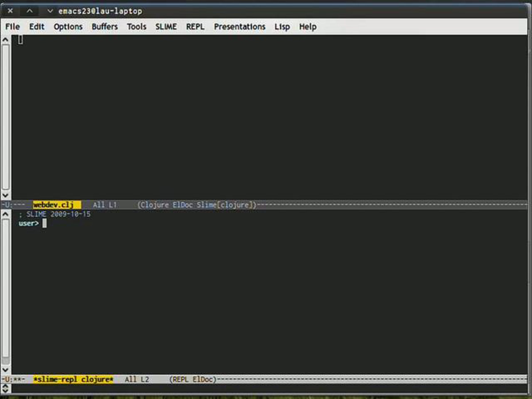Screen dimensions: 532x399
Task: Click the Clojure major mode indicator
Action: pyautogui.click(x=155, y=205)
